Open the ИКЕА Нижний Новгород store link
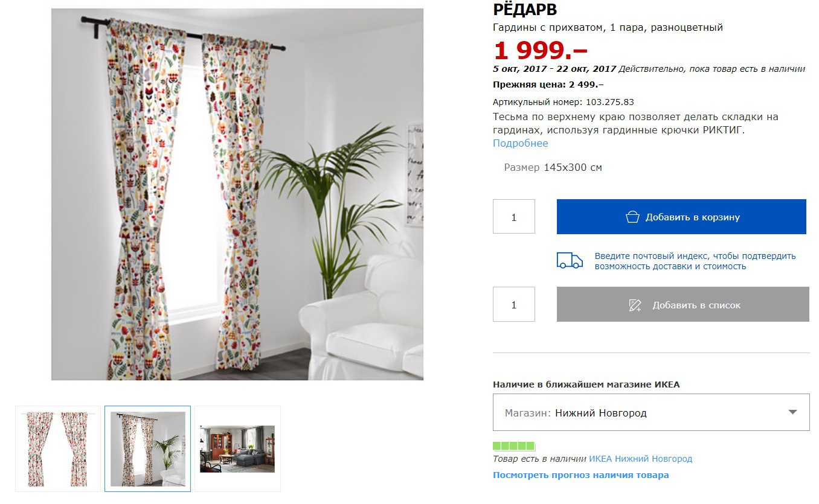Viewport: 819px width, 504px height. pyautogui.click(x=640, y=459)
